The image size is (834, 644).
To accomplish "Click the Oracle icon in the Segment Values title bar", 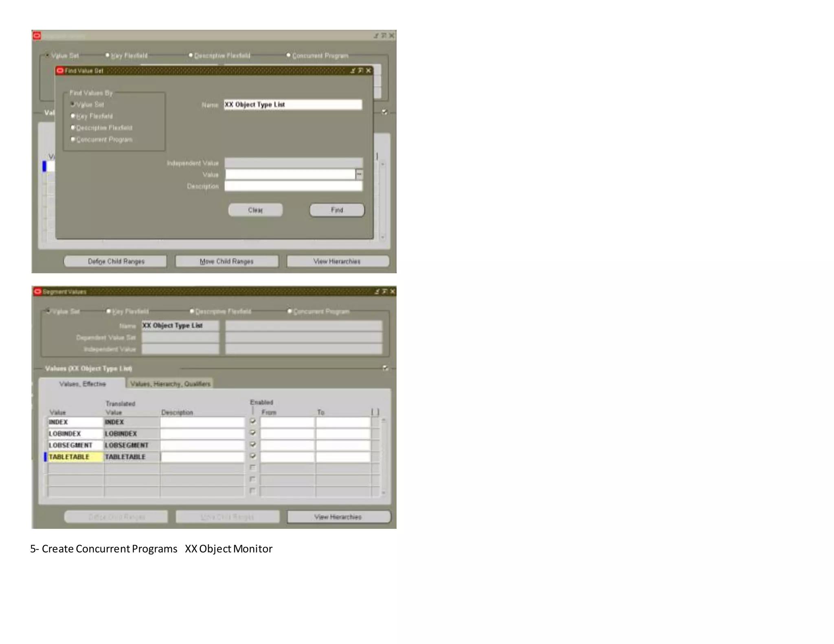I will 37,291.
